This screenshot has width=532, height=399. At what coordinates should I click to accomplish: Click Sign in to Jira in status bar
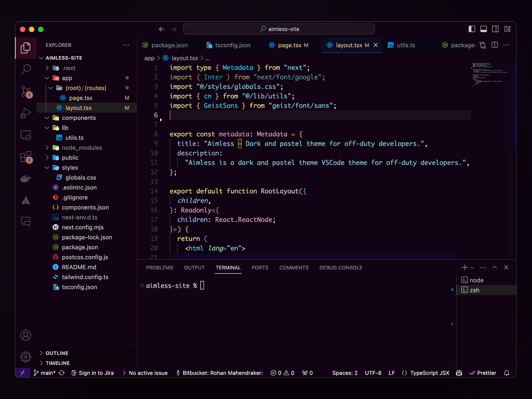(x=93, y=373)
